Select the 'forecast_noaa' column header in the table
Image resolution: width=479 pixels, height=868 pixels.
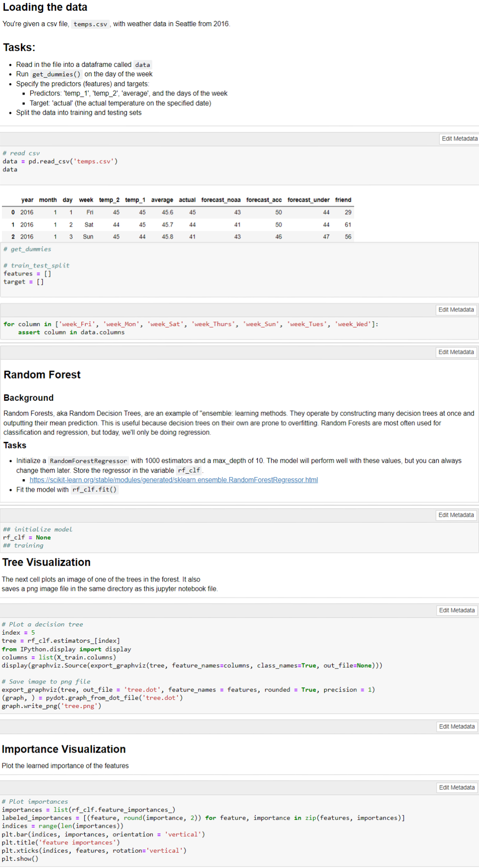pyautogui.click(x=221, y=200)
